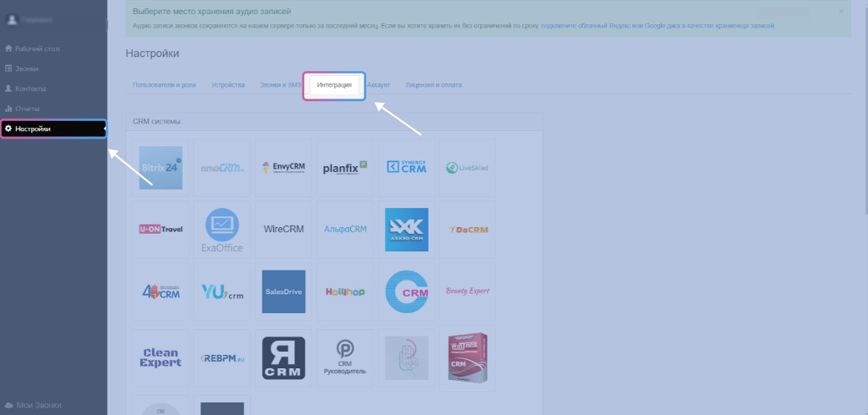This screenshot has height=415, width=868.
Task: Go to Звонки in the sidebar
Action: tap(27, 68)
